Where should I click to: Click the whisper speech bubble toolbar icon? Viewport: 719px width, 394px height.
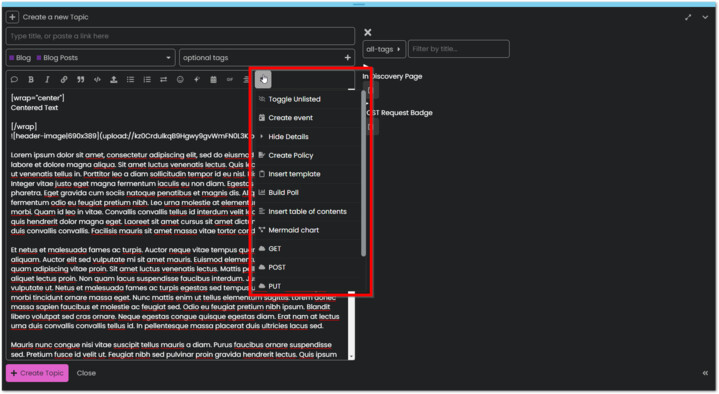[x=14, y=79]
